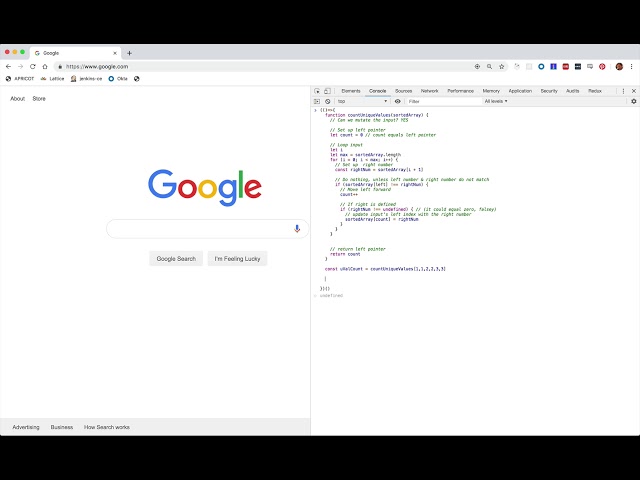Screen dimensions: 640x480
Task: Click the browser forward arrow
Action: [x=20, y=67]
